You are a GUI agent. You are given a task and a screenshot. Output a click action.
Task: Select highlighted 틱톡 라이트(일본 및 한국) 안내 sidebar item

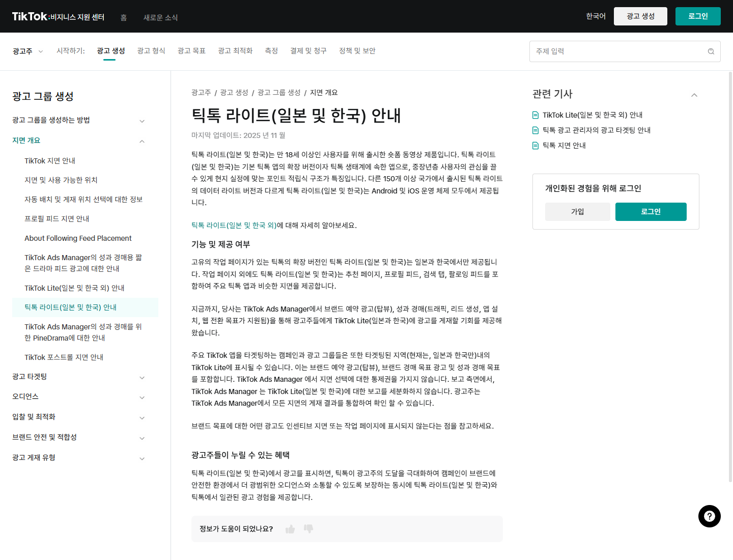[x=85, y=307]
